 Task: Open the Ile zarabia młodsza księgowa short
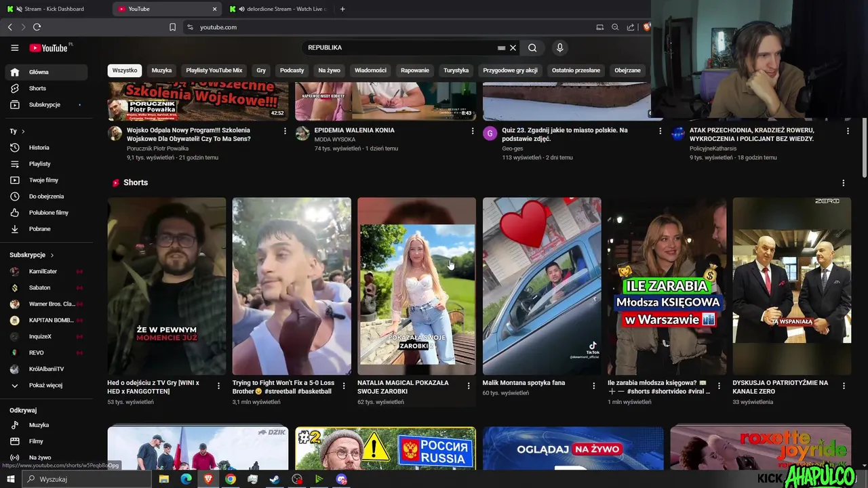coord(667,286)
